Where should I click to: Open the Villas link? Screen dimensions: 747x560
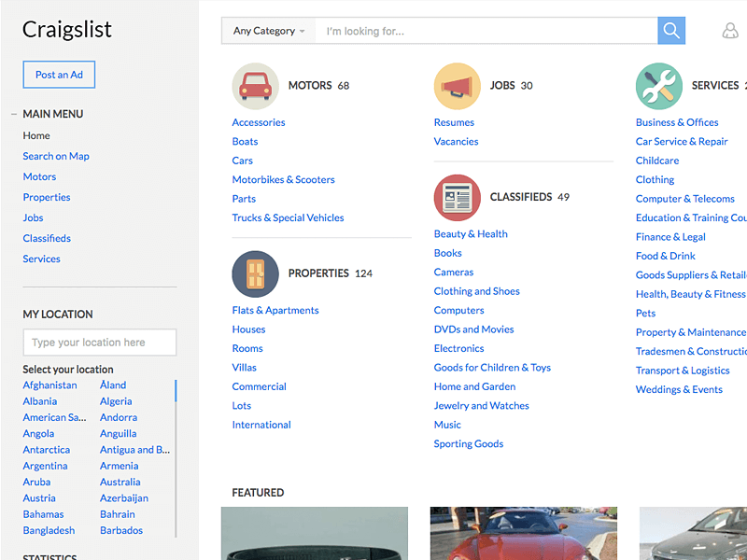pos(245,367)
